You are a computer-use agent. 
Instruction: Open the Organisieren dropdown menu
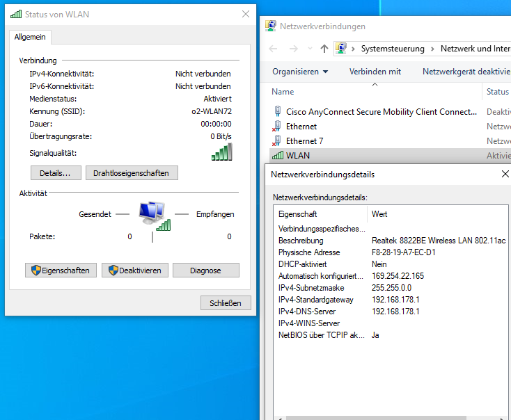pos(300,72)
